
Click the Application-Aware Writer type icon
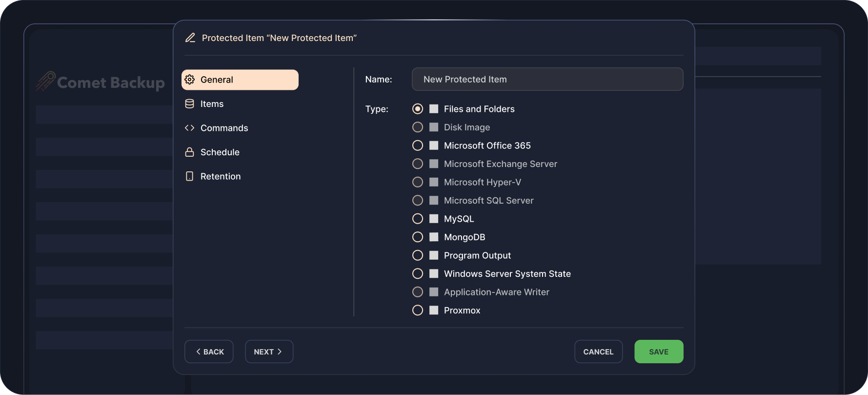pos(434,292)
